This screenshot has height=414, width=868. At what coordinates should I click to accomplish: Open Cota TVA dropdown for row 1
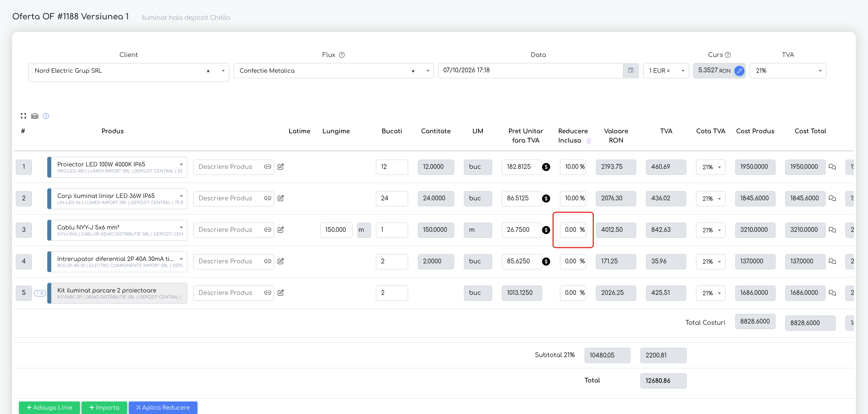(x=711, y=167)
